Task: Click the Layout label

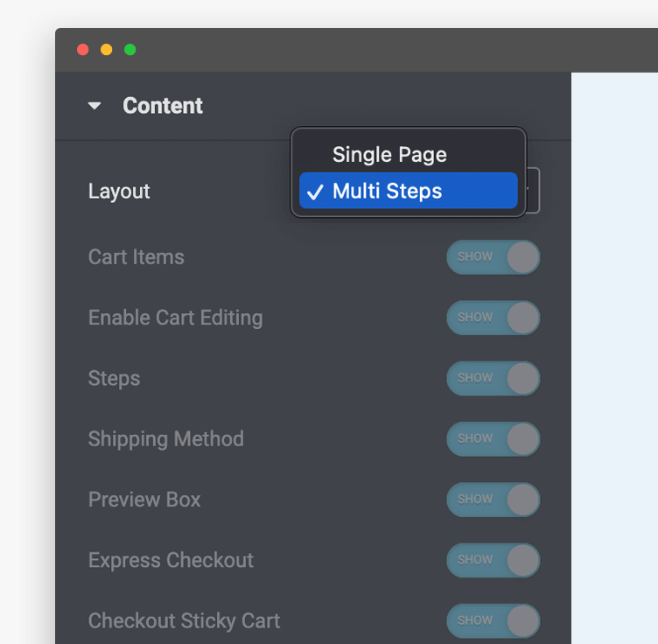Action: [x=119, y=192]
